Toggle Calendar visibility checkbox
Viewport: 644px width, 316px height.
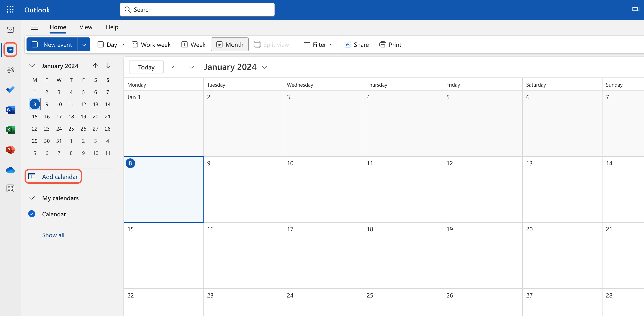tap(32, 213)
